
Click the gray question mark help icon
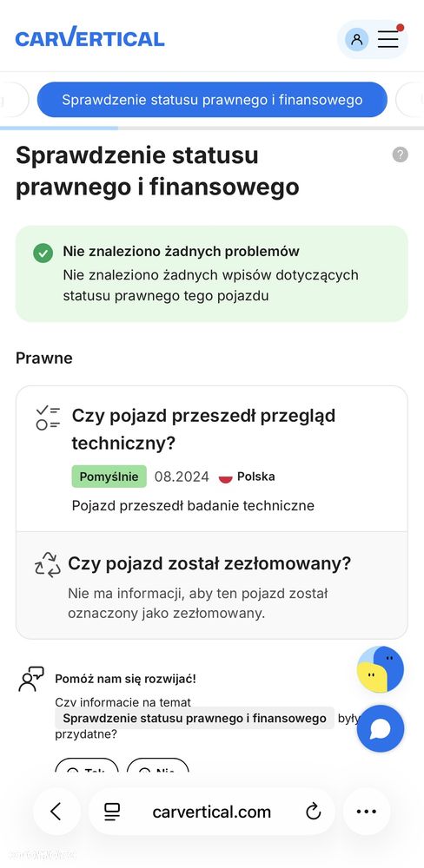tap(401, 155)
